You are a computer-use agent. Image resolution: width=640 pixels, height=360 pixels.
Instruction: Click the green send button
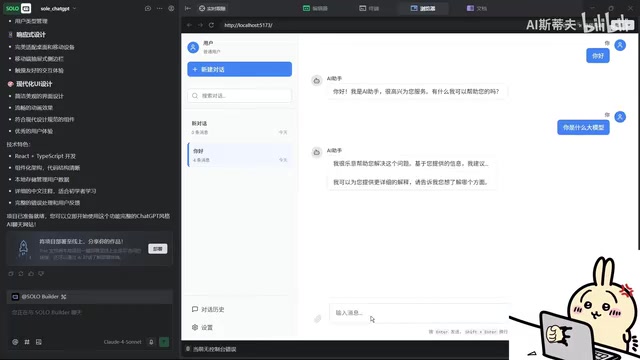point(164,342)
